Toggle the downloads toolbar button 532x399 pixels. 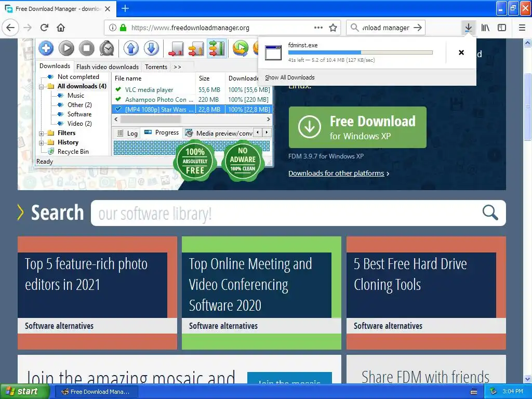tap(468, 28)
